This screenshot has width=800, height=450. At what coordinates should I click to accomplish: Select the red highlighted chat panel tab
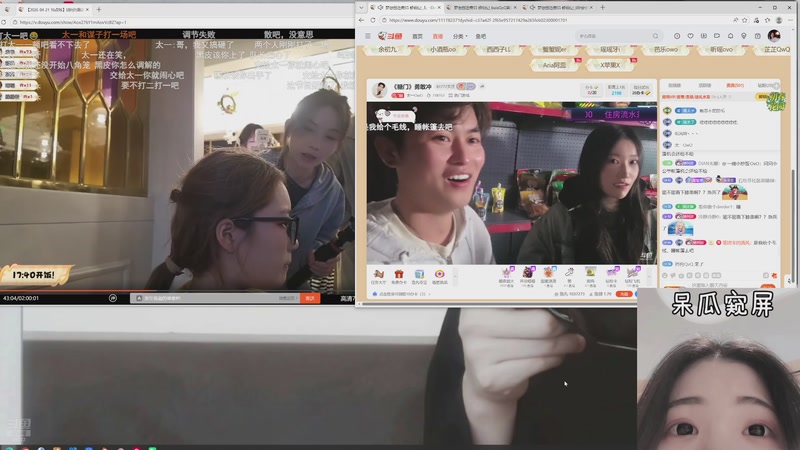(735, 85)
